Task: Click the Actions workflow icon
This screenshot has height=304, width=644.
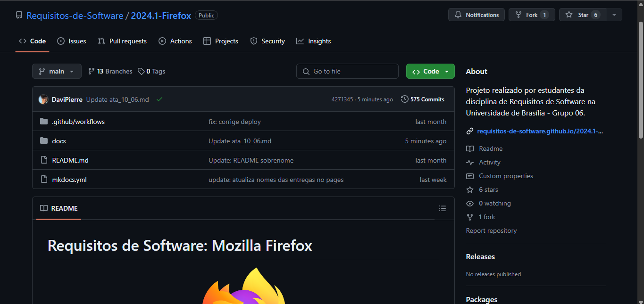Action: [x=161, y=41]
